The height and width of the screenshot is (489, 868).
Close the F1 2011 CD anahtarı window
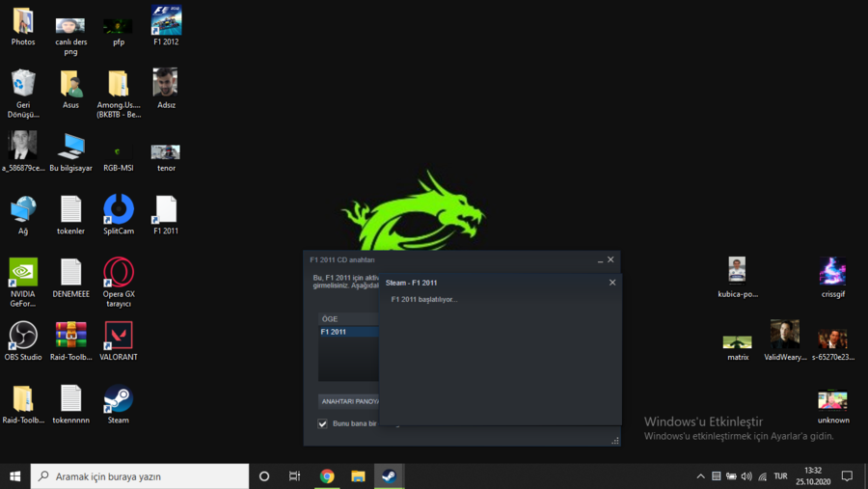(x=610, y=259)
